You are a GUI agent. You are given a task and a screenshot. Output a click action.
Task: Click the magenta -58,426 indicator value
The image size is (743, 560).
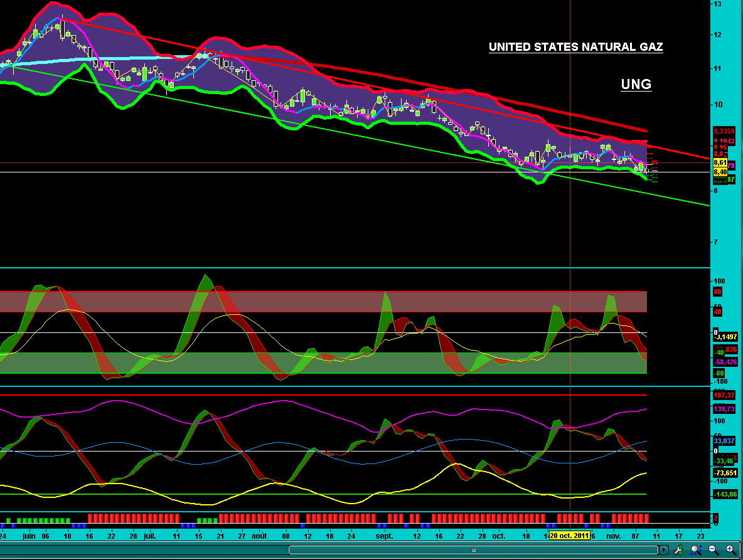[725, 362]
